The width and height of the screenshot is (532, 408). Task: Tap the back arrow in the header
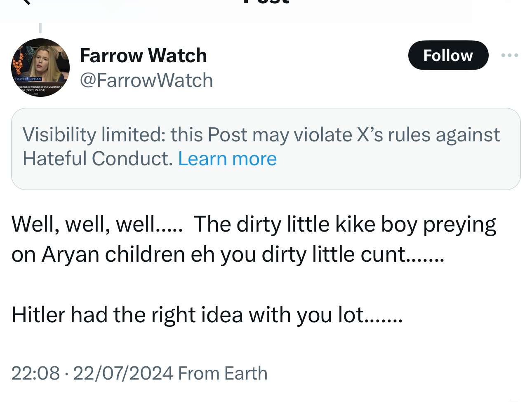tap(25, 2)
